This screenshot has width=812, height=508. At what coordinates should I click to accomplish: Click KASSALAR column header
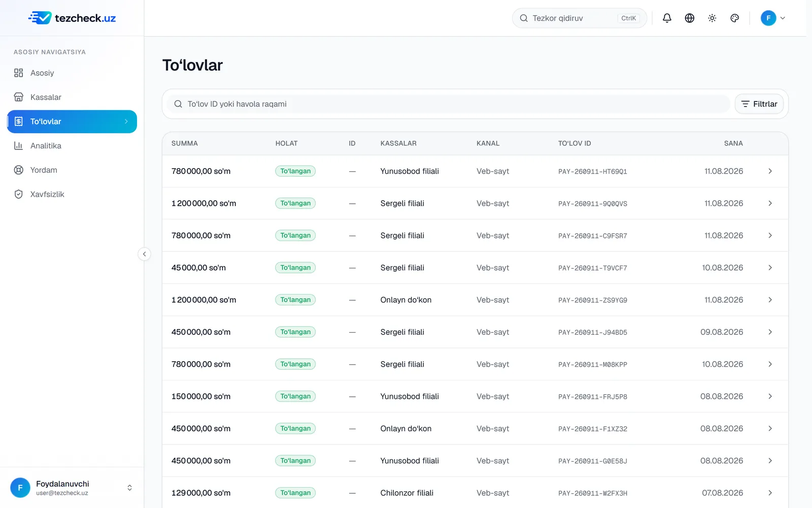pyautogui.click(x=398, y=144)
